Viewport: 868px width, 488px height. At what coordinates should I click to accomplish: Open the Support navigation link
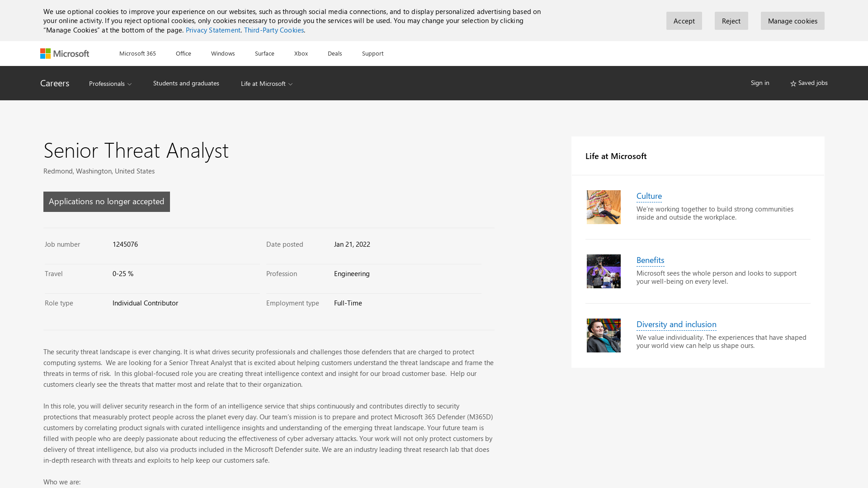pyautogui.click(x=373, y=53)
